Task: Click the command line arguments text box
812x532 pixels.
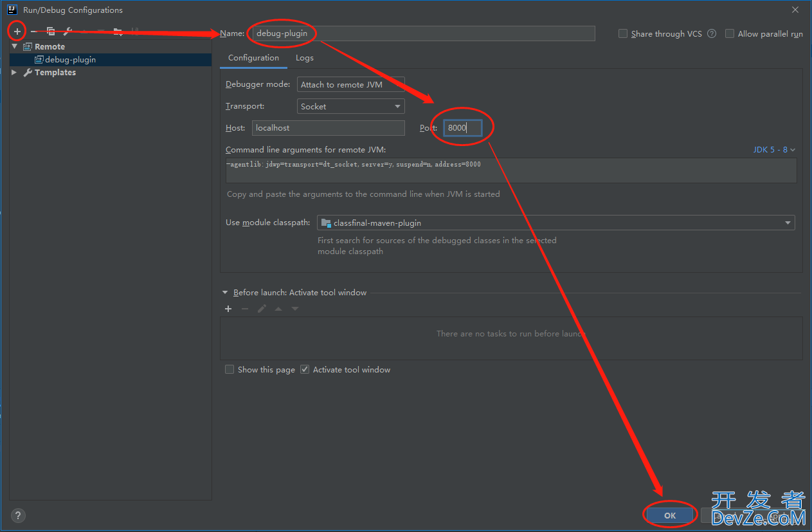Action: 511,170
